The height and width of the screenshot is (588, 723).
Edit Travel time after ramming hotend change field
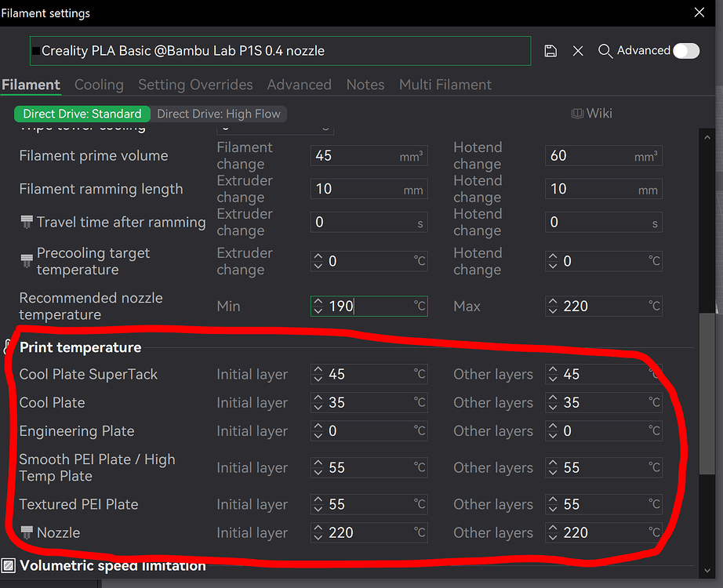pyautogui.click(x=604, y=223)
